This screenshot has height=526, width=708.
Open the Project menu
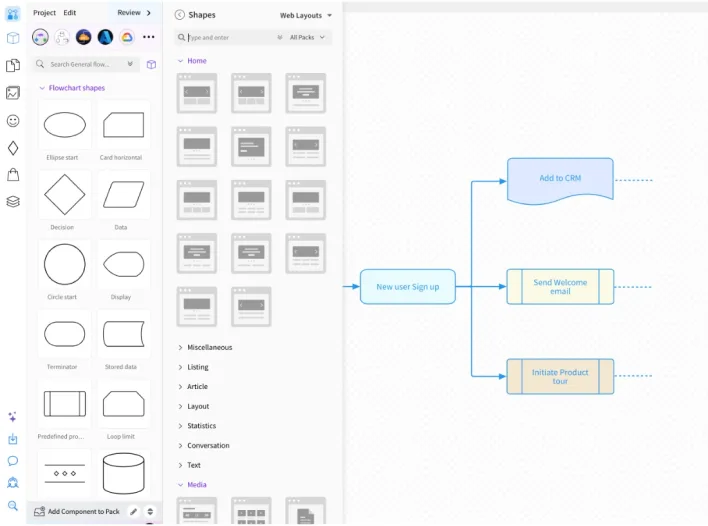[x=44, y=13]
